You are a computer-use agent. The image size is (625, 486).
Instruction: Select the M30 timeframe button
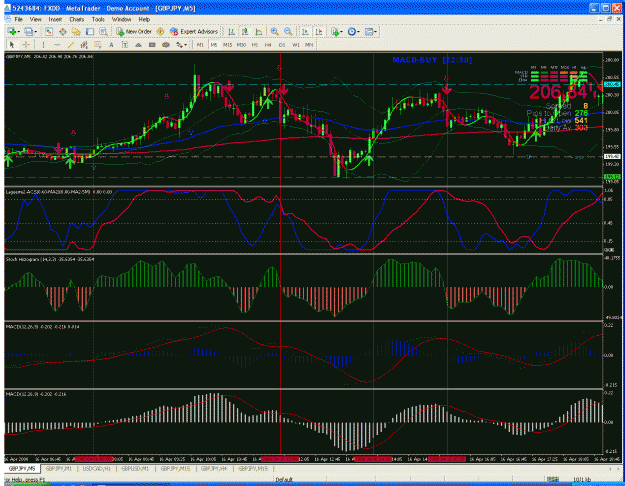(241, 45)
